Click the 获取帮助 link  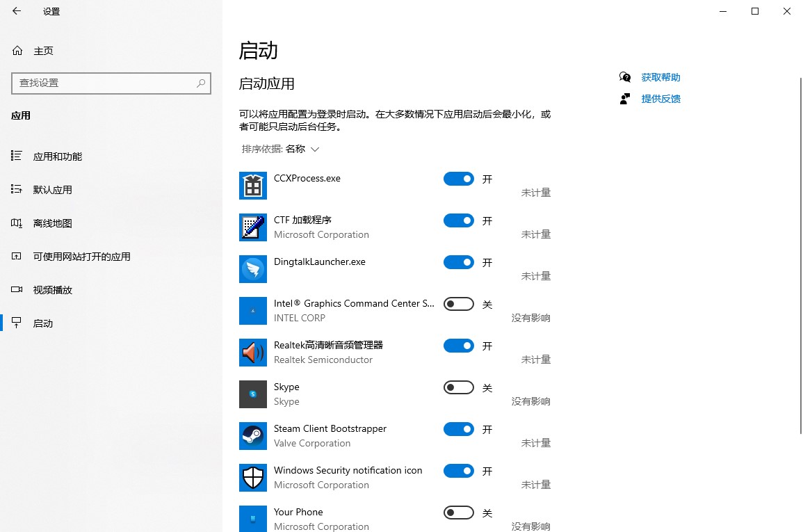(660, 77)
